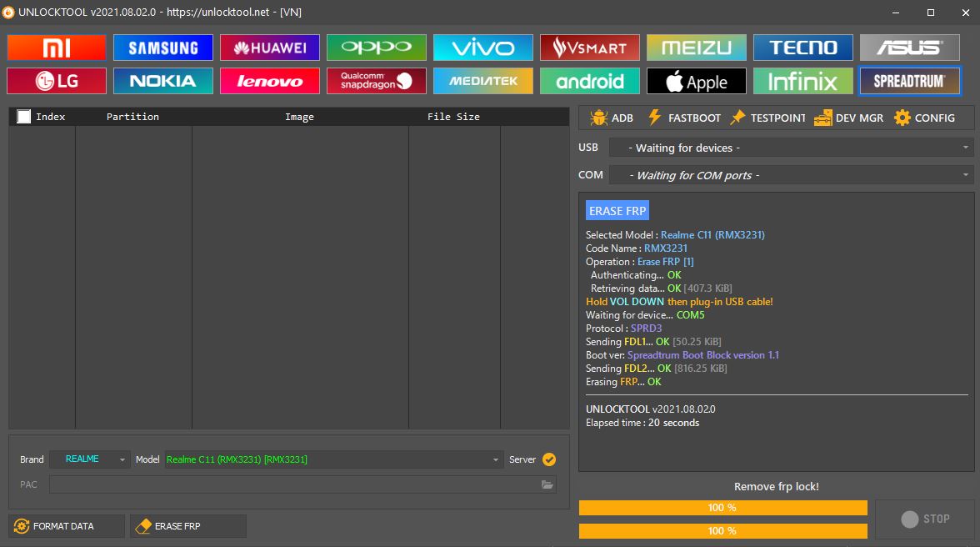Screen dimensions: 980x547
Task: Open the Model Realme C11 dropdown
Action: pyautogui.click(x=333, y=459)
